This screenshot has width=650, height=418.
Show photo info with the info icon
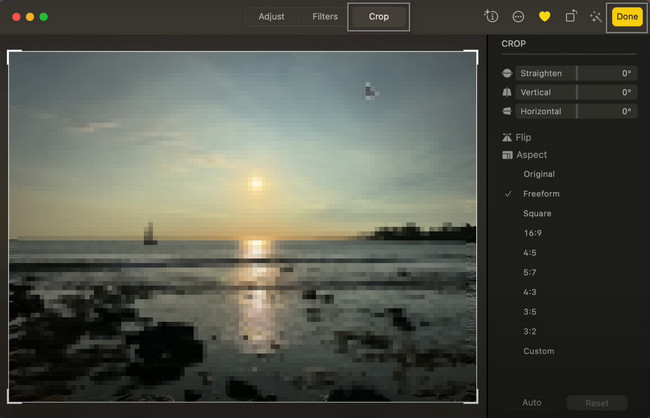click(491, 16)
